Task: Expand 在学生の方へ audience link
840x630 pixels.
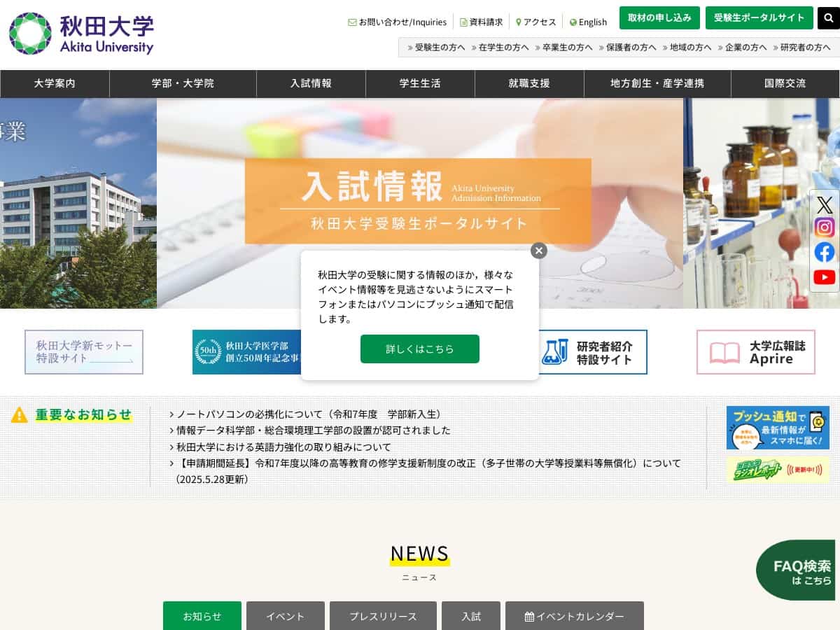Action: coord(500,48)
